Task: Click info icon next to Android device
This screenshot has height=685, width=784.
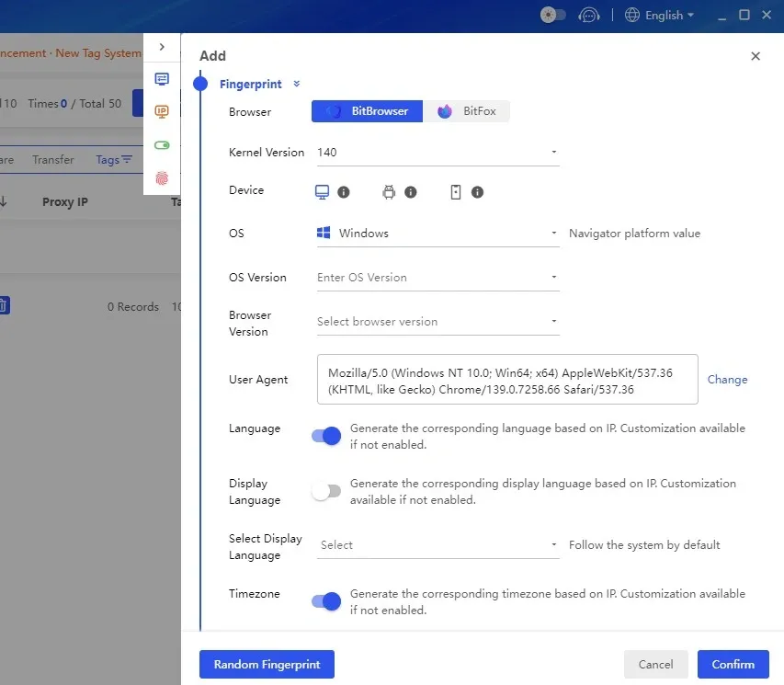Action: (x=411, y=192)
